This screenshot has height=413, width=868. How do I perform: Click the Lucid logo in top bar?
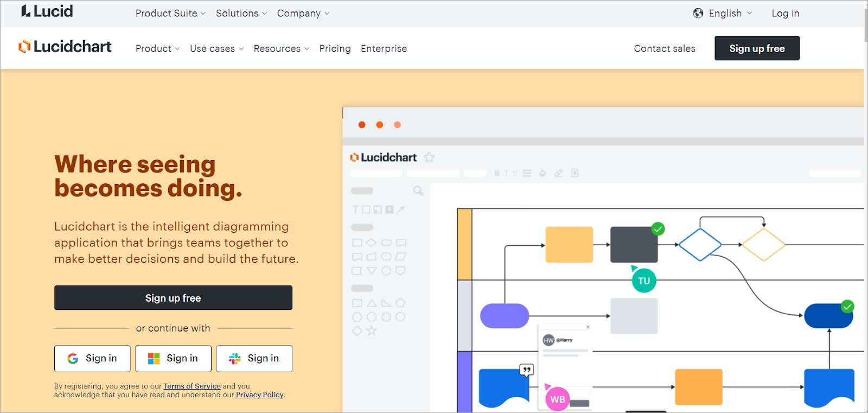tap(47, 11)
